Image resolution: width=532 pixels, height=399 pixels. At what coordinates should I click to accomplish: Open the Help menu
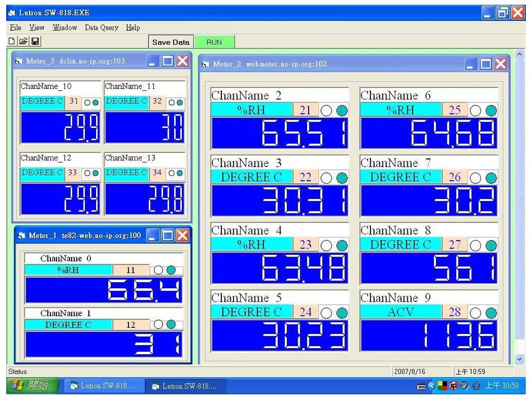pos(132,28)
